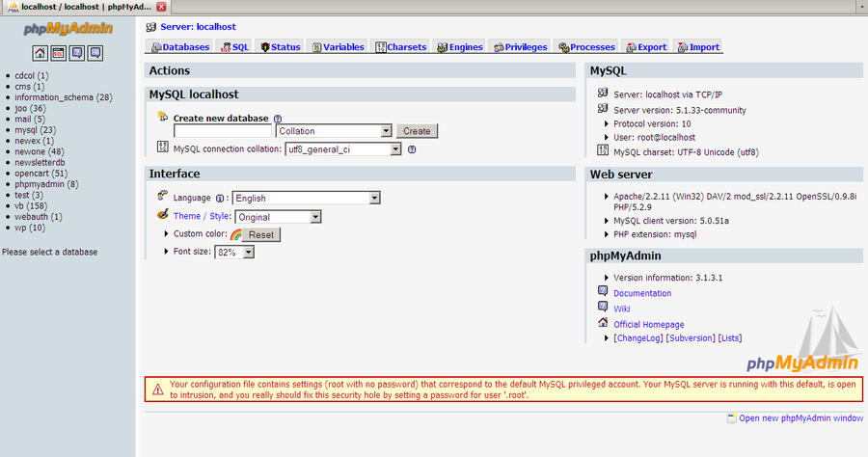Image resolution: width=868 pixels, height=457 pixels.
Task: Open the Lists link
Action: pos(730,338)
